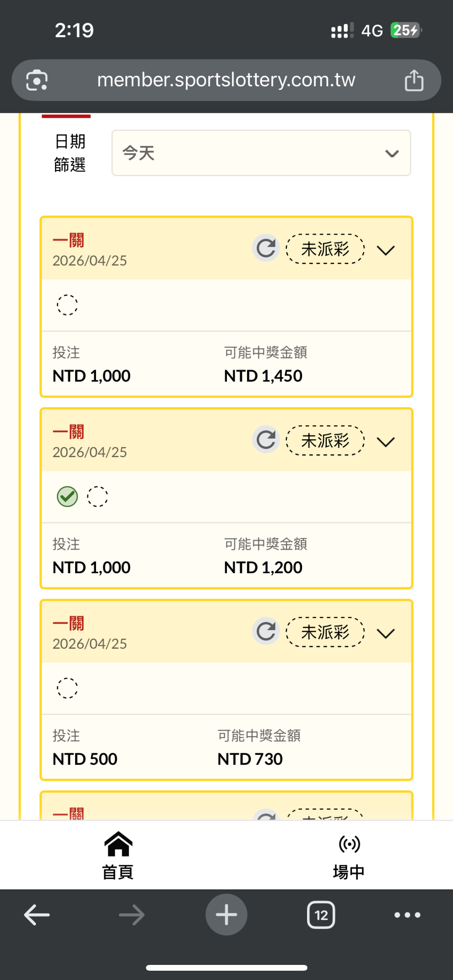
Task: Expand the first bet with NTD 1,450 payout
Action: (x=386, y=250)
